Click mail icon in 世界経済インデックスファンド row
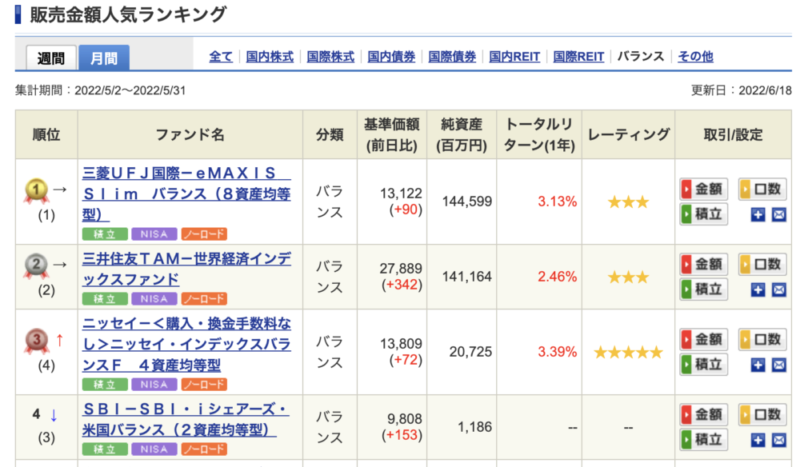The width and height of the screenshot is (800, 467). coord(779,290)
